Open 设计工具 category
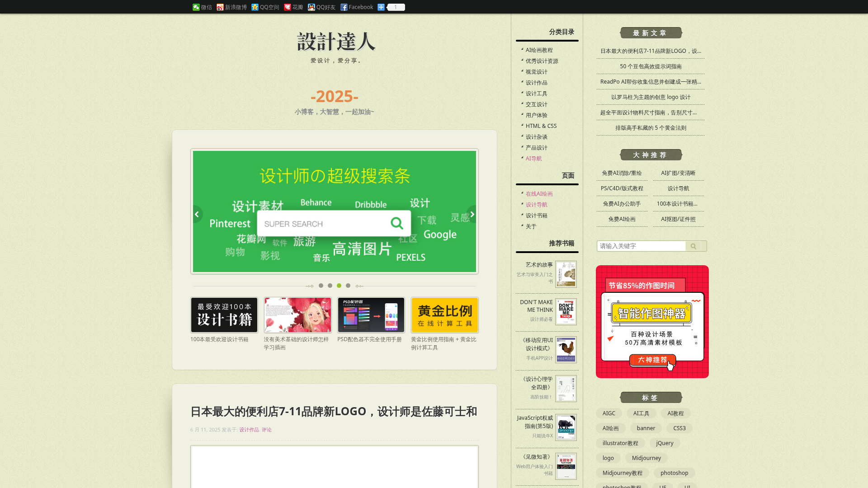Screen dimensions: 868x488 pos(536,94)
